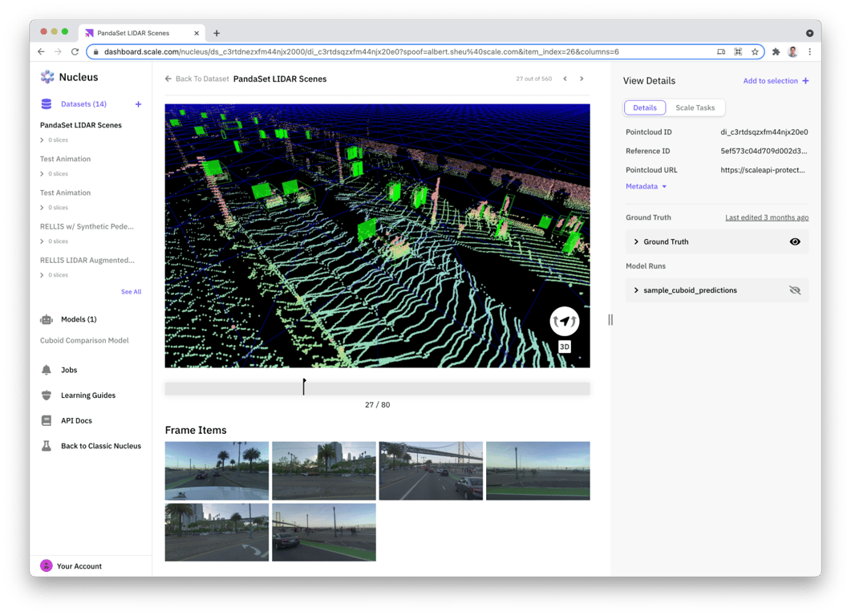Viewport: 851px width, 616px height.
Task: Expand the Metadata dropdown
Action: (x=646, y=186)
